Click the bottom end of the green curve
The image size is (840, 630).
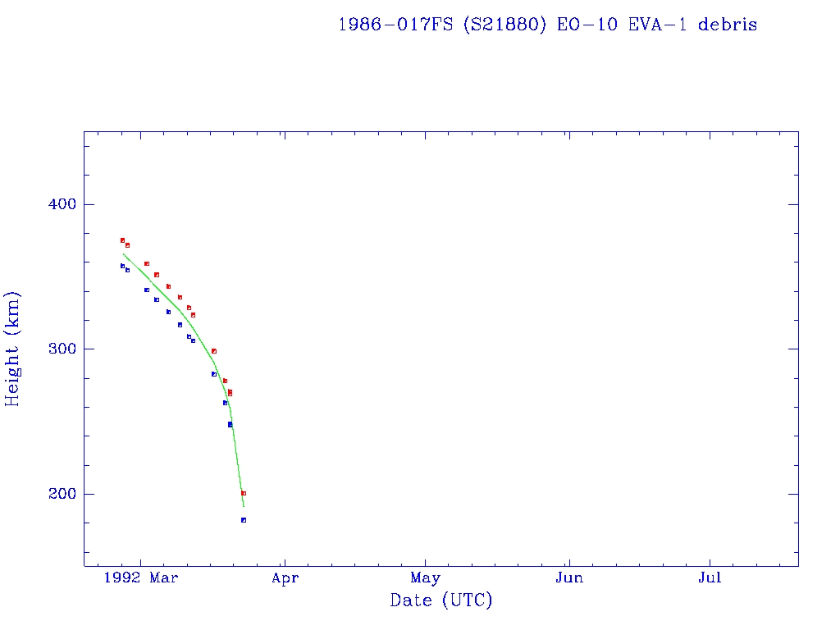coord(244,506)
